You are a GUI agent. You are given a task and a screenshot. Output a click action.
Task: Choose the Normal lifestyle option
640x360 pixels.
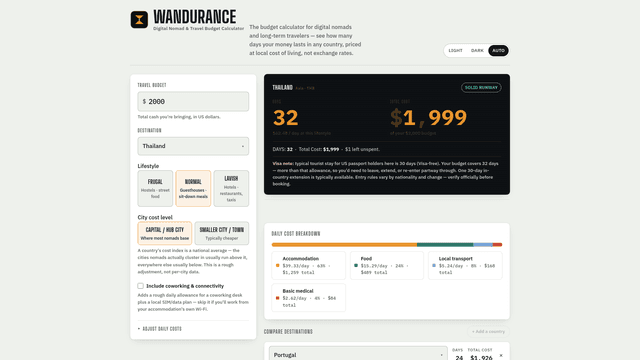[193, 189]
